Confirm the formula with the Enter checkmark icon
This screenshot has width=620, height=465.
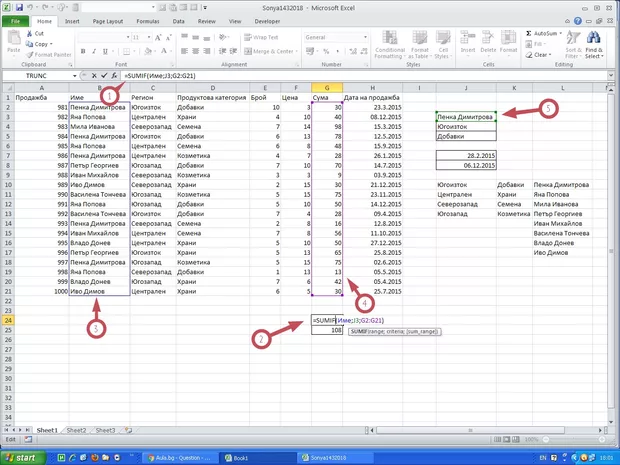pos(105,75)
